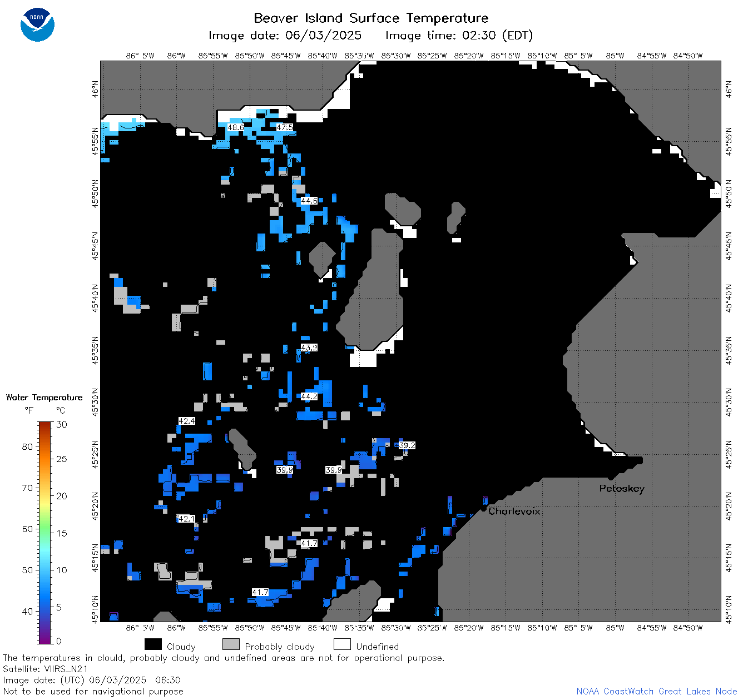Click the black Cloudy legend swatch
The image size is (743, 700).
coord(153,644)
